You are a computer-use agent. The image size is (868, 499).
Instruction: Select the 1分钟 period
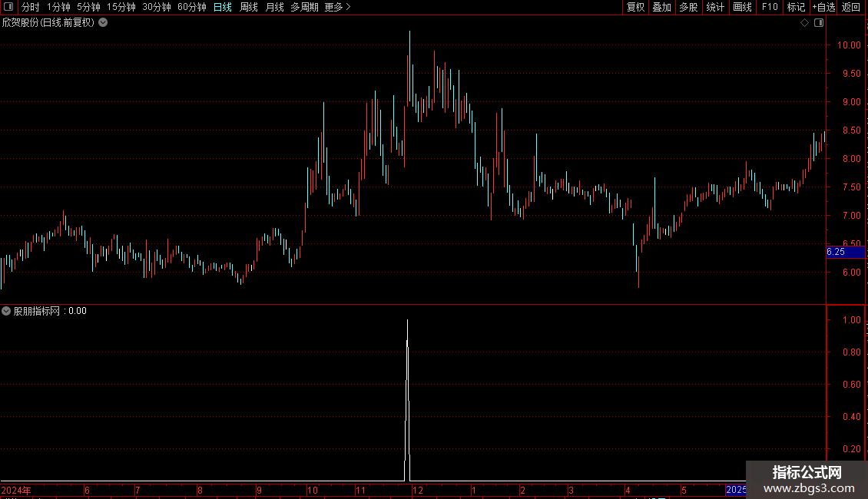tap(58, 7)
